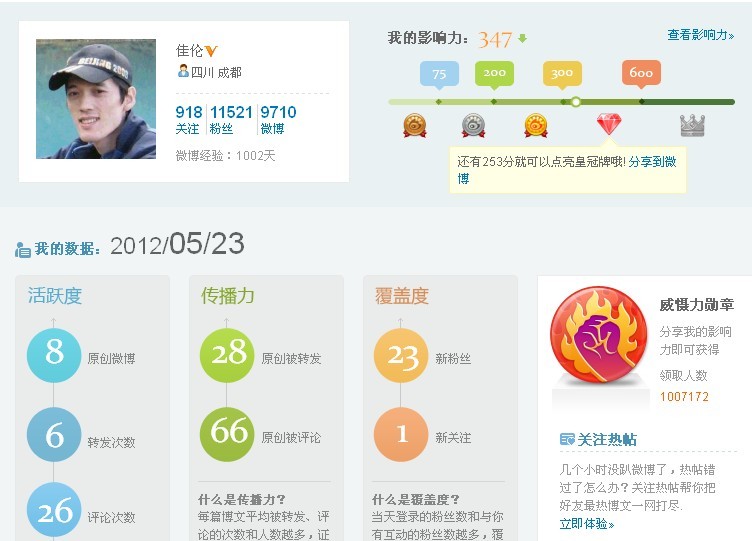This screenshot has height=541, width=752.
Task: Open the 立即体验 link
Action: pyautogui.click(x=587, y=524)
